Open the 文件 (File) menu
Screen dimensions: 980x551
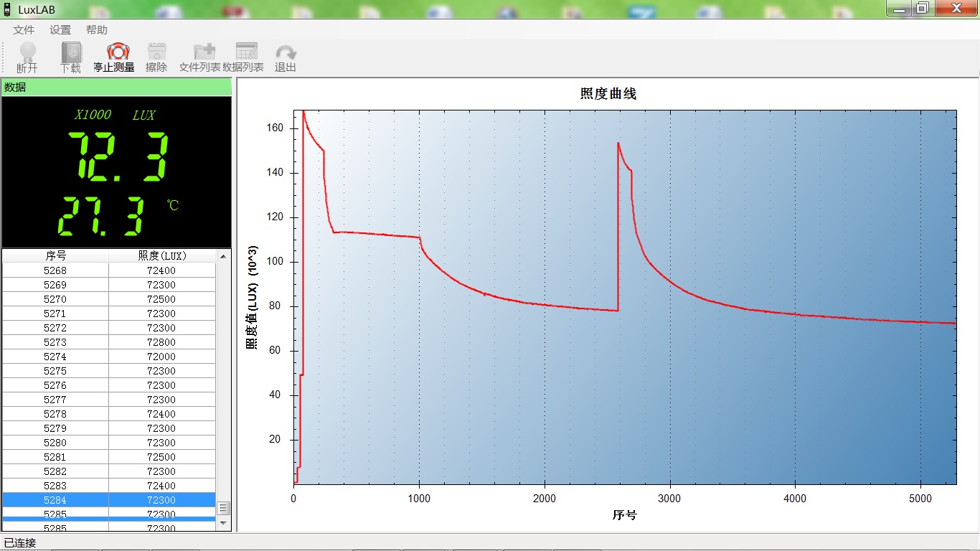[24, 30]
